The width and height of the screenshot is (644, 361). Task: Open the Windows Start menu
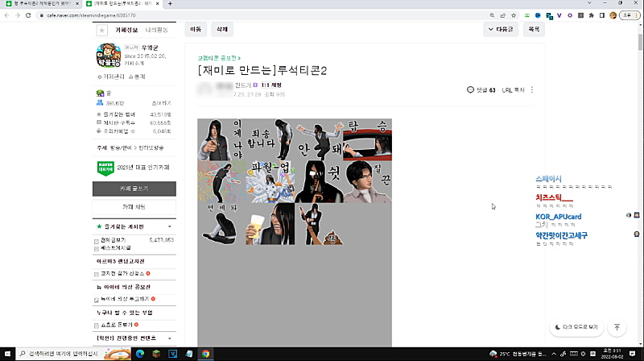[7, 354]
